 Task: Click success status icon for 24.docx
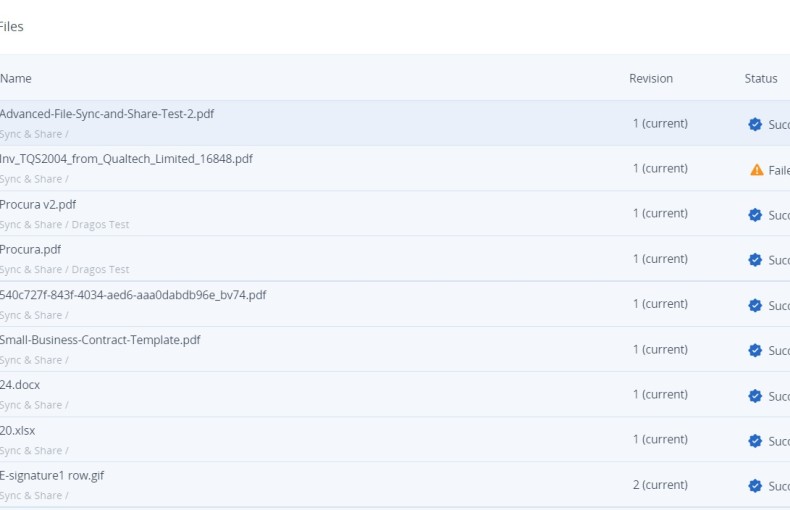(755, 396)
